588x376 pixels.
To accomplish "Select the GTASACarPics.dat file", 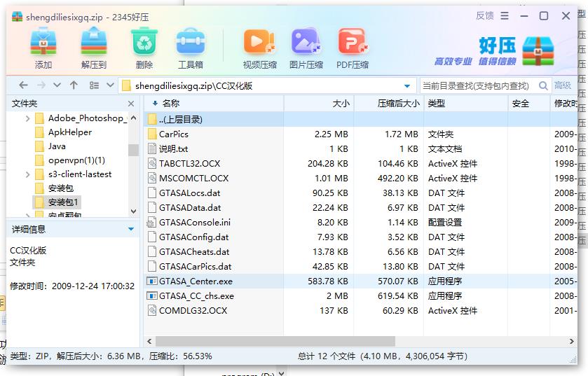I will (x=195, y=266).
